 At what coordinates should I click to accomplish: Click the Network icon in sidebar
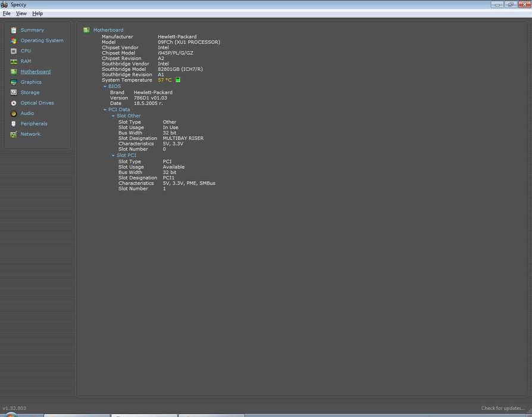14,134
